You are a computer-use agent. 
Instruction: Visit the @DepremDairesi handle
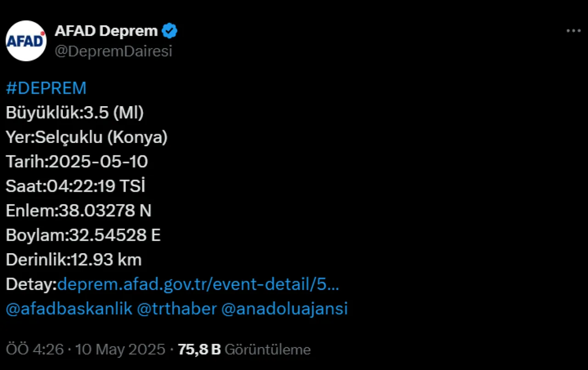click(x=113, y=51)
